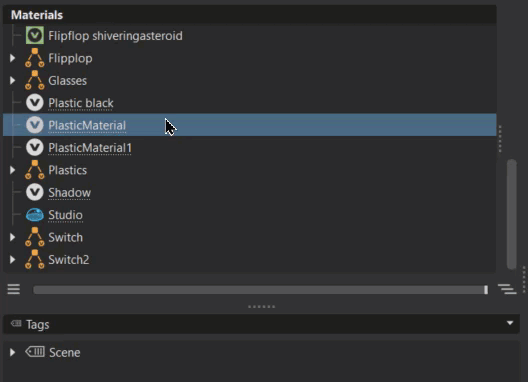
Task: Click the Plastic black material icon
Action: (35, 103)
